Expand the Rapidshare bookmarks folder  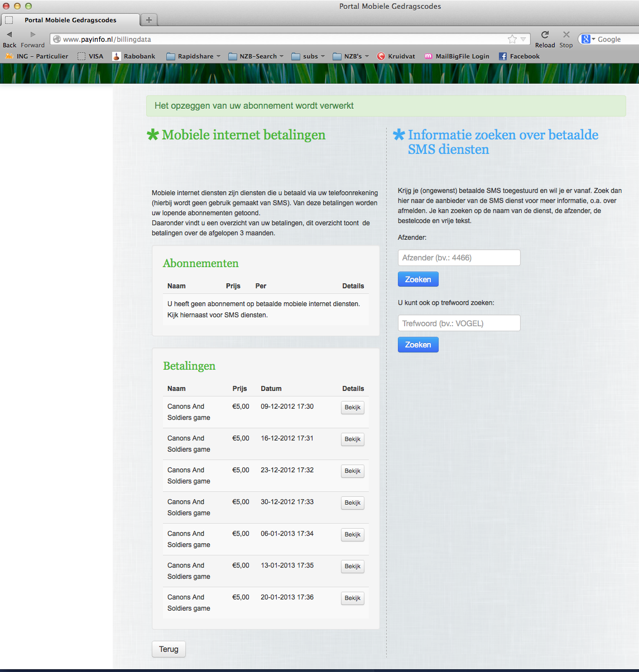coord(194,56)
